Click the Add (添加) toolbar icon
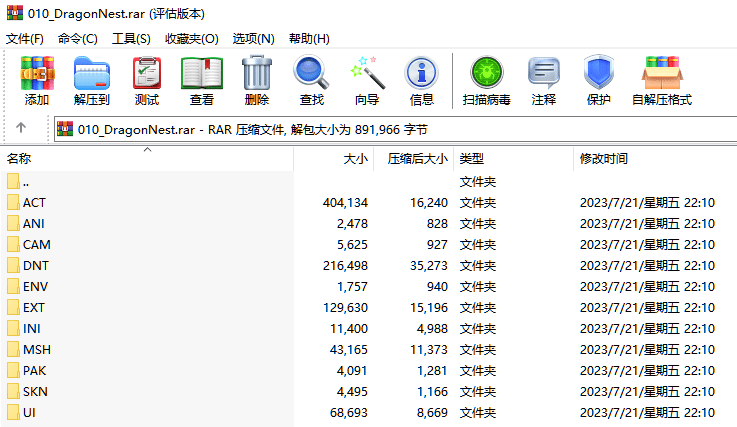Viewport: 737px width, 427px height. (37, 73)
